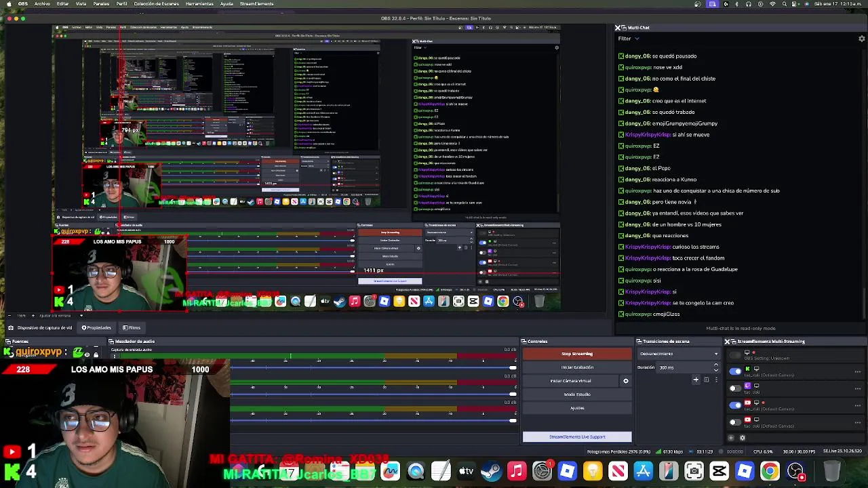Open the Herramientas menu

tap(199, 4)
